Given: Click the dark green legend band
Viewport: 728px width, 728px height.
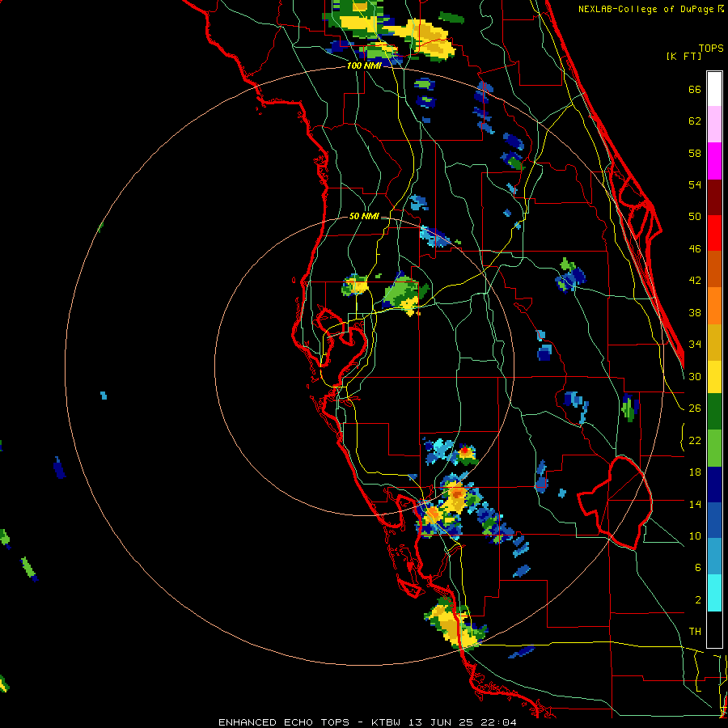Looking at the screenshot, I should click(714, 412).
